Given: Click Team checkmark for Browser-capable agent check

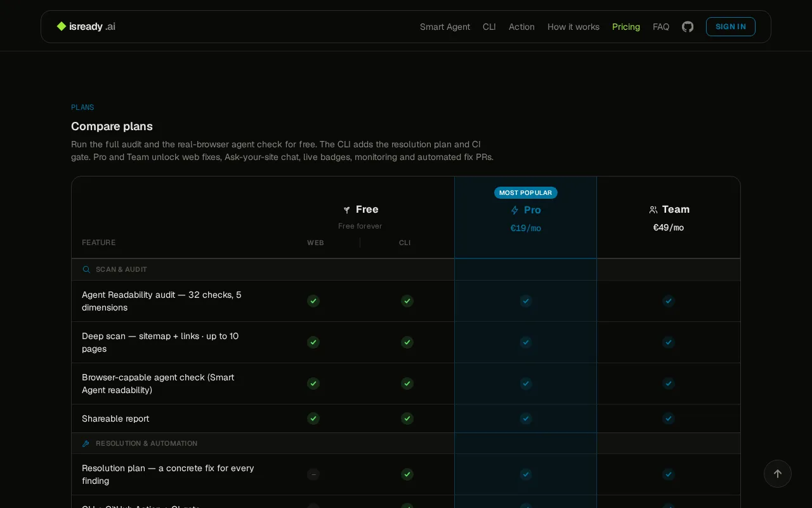Looking at the screenshot, I should (669, 384).
